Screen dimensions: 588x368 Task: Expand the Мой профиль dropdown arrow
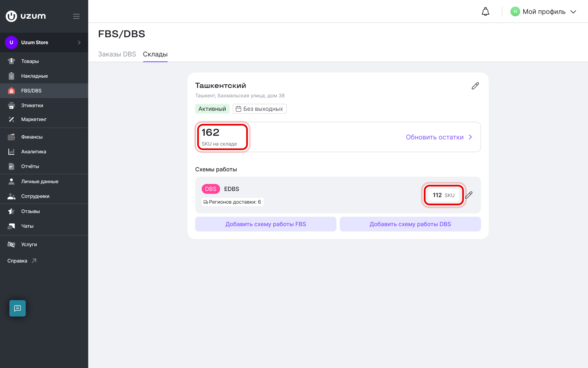click(x=573, y=12)
